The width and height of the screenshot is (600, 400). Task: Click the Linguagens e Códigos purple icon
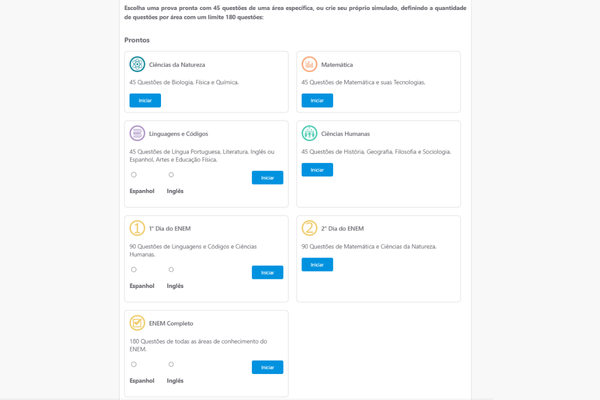tap(137, 133)
